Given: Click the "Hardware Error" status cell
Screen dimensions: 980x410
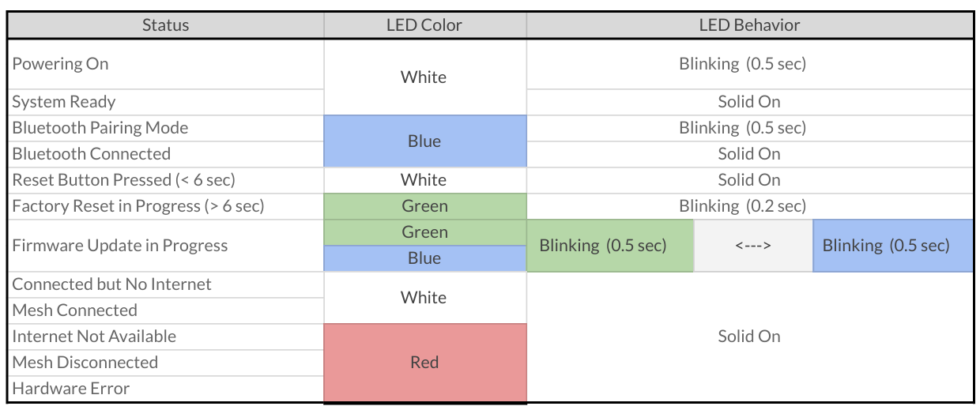Looking at the screenshot, I should coord(165,389).
